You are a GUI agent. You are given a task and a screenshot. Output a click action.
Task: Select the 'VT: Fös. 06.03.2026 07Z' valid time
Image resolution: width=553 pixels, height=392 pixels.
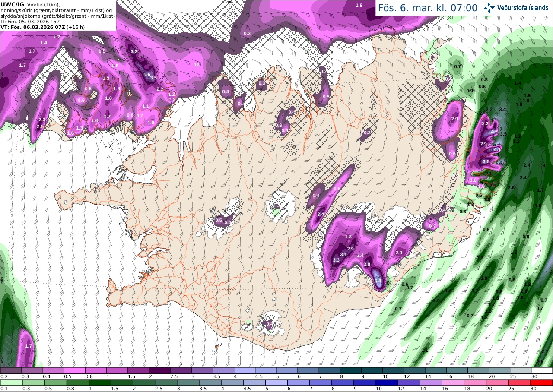[x=32, y=27]
